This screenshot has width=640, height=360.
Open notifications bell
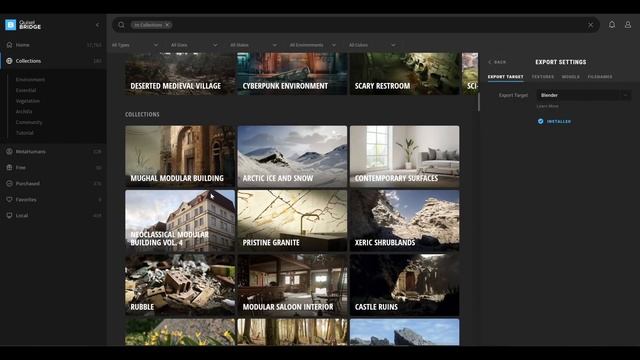tap(612, 24)
